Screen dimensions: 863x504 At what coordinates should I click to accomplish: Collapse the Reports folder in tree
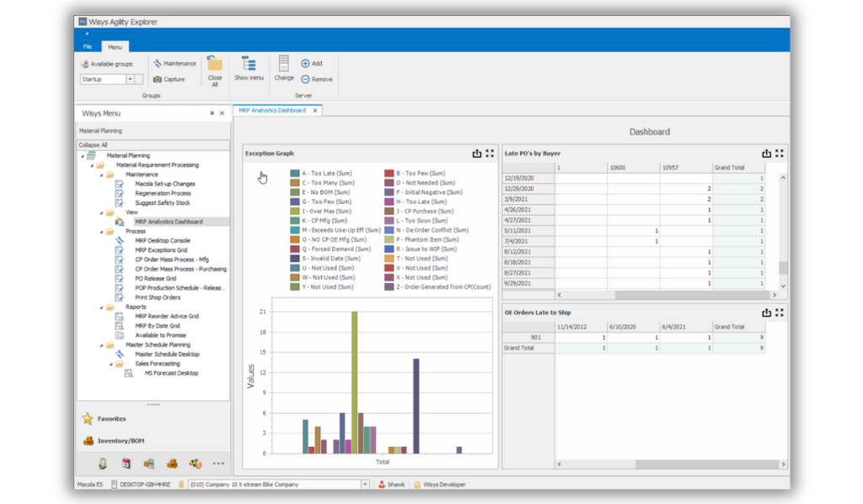tap(100, 307)
